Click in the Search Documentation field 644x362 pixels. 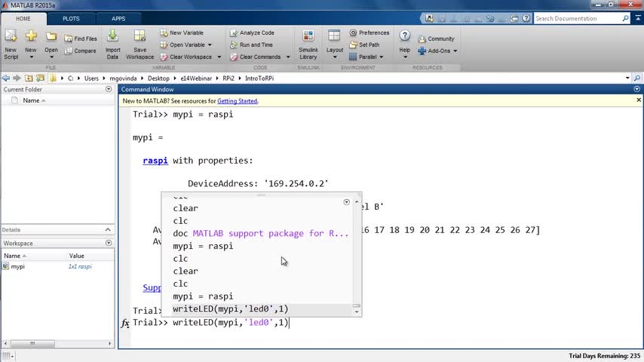pos(577,19)
